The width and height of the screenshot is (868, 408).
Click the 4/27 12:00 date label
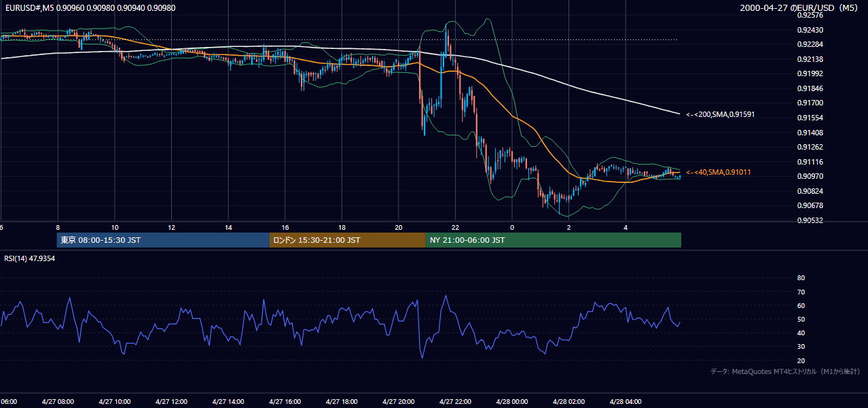pyautogui.click(x=171, y=401)
